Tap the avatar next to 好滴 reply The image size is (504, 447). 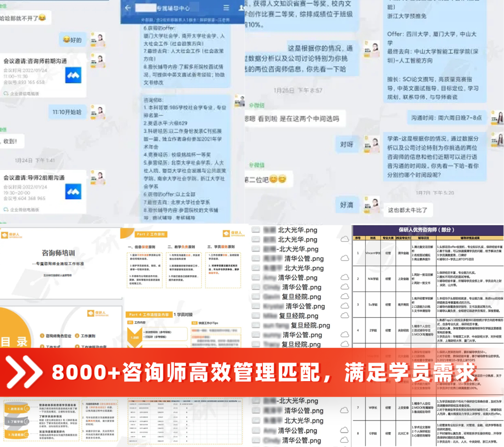(371, 205)
